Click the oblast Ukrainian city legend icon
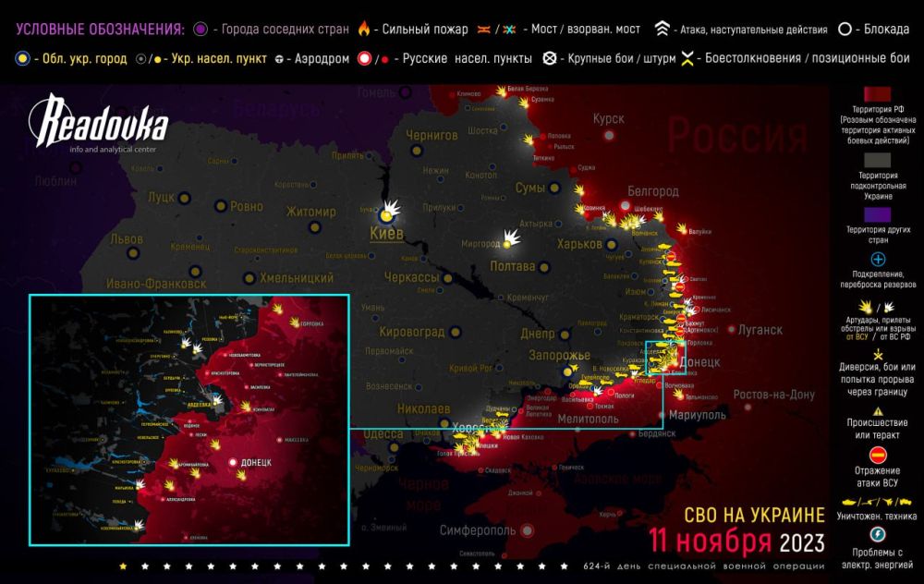924x584 pixels. point(22,58)
